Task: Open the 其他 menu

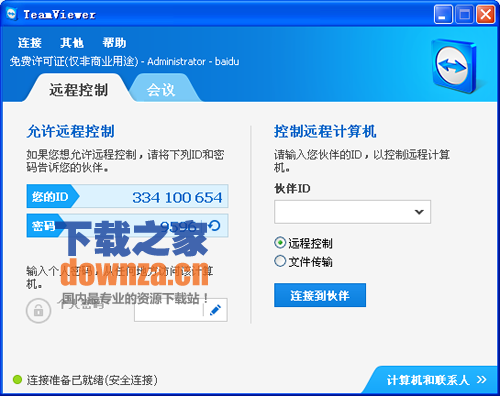Action: tap(72, 43)
